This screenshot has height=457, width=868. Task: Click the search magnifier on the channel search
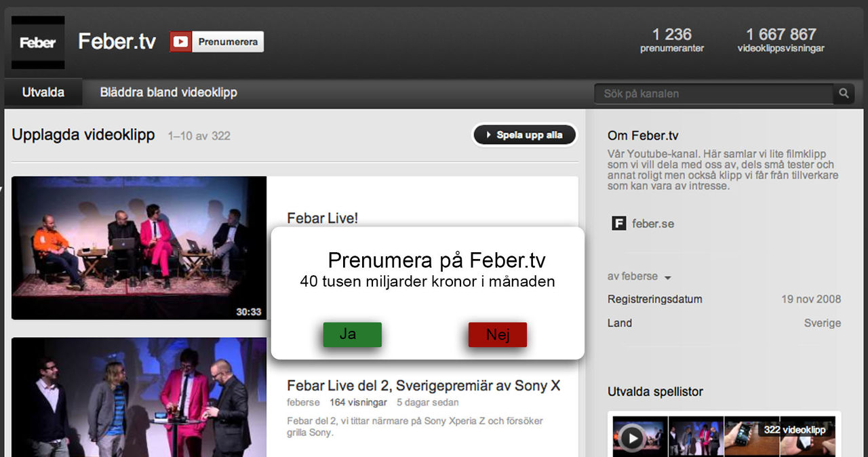[843, 94]
